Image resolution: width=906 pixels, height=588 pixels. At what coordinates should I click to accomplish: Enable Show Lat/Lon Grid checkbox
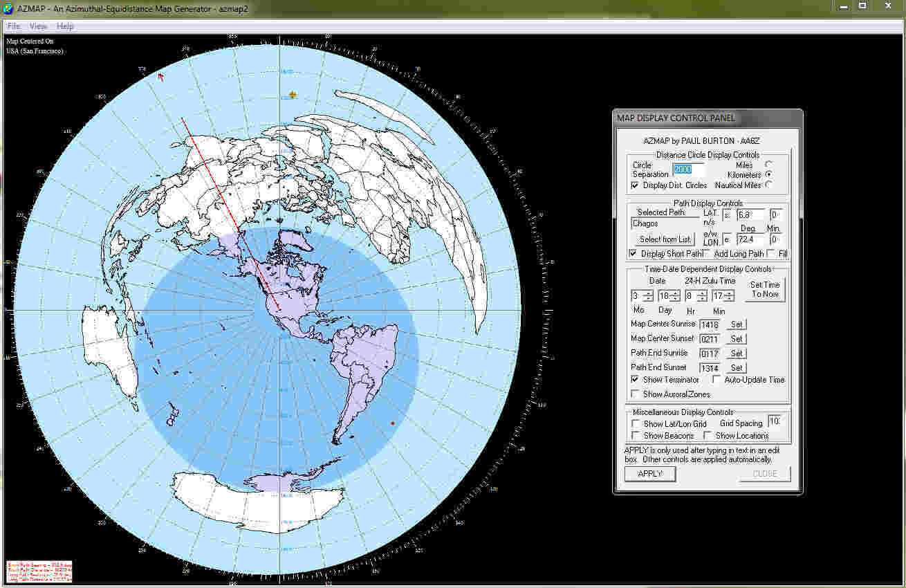click(636, 424)
